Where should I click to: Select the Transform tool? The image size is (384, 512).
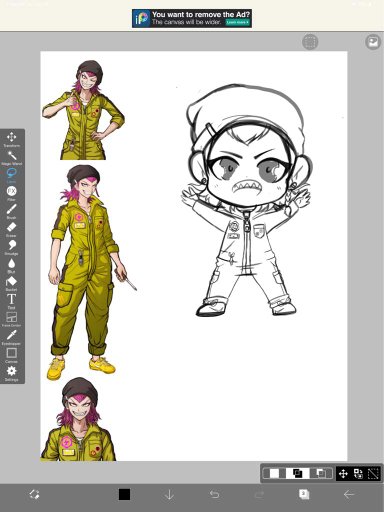pyautogui.click(x=11, y=140)
